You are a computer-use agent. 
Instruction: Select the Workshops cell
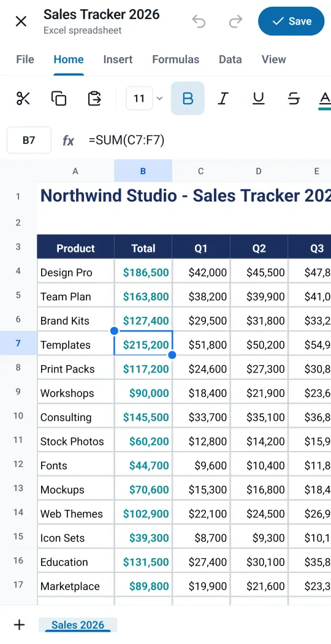[x=75, y=393]
